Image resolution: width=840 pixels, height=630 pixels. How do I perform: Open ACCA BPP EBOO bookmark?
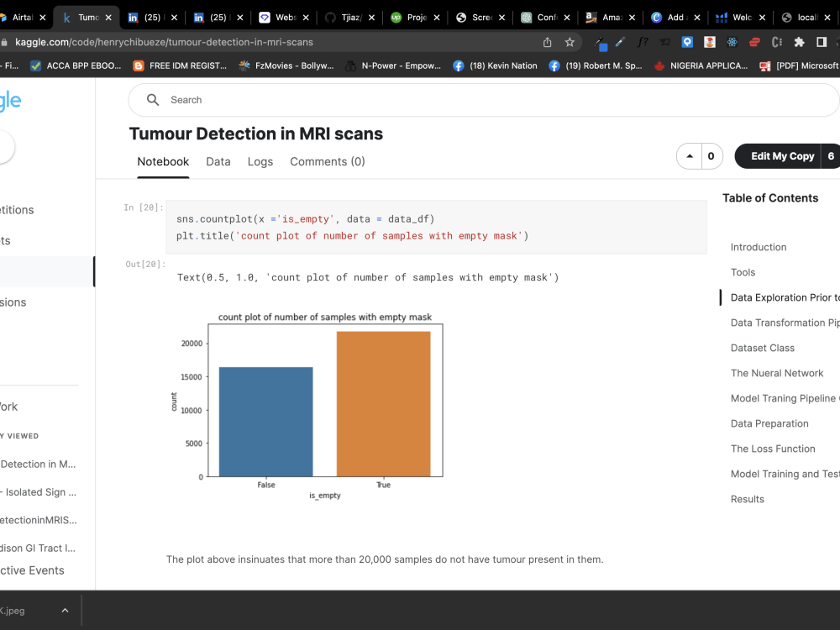coord(76,66)
